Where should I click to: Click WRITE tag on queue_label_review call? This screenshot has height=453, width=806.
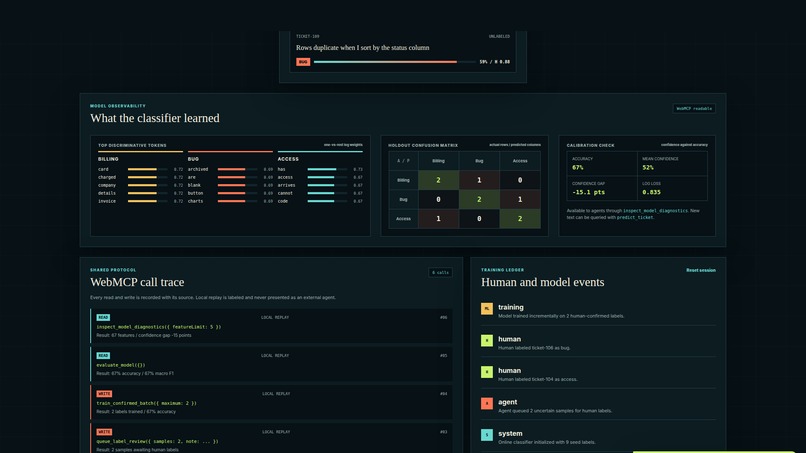[x=104, y=432]
